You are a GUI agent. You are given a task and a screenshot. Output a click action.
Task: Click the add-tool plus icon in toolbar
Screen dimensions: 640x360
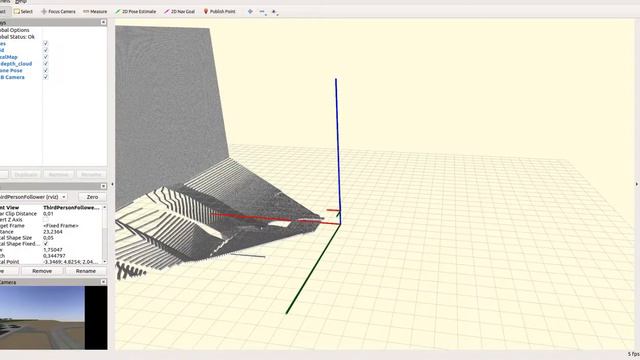pyautogui.click(x=250, y=11)
